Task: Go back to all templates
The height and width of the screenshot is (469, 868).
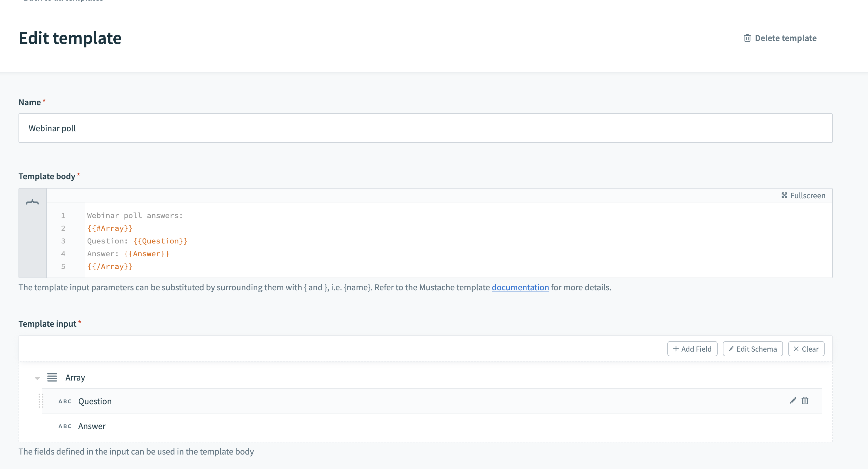Action: pyautogui.click(x=63, y=1)
